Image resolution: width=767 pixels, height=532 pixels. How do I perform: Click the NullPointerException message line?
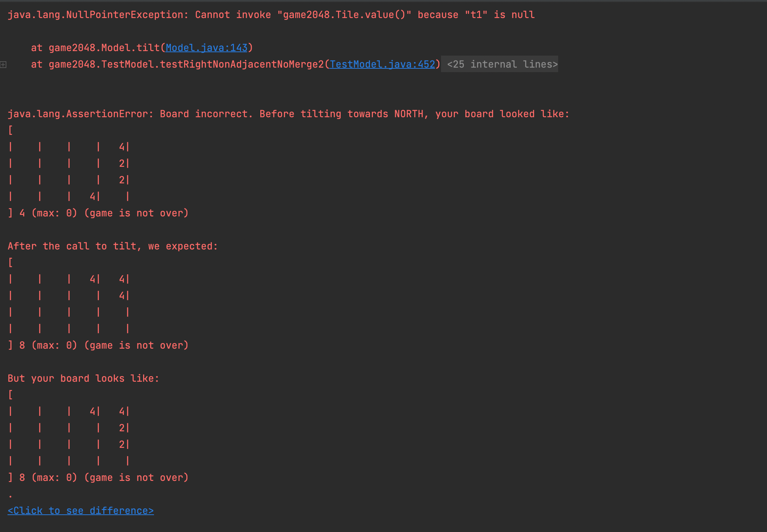[270, 15]
